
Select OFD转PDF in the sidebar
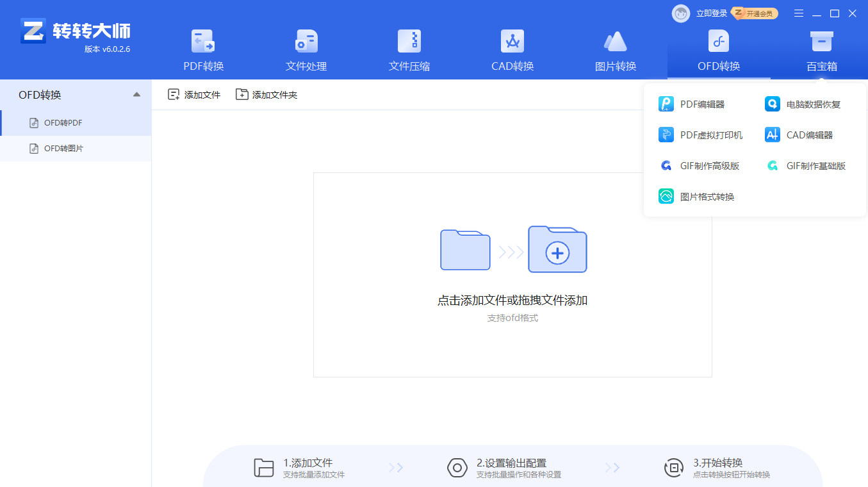point(63,123)
